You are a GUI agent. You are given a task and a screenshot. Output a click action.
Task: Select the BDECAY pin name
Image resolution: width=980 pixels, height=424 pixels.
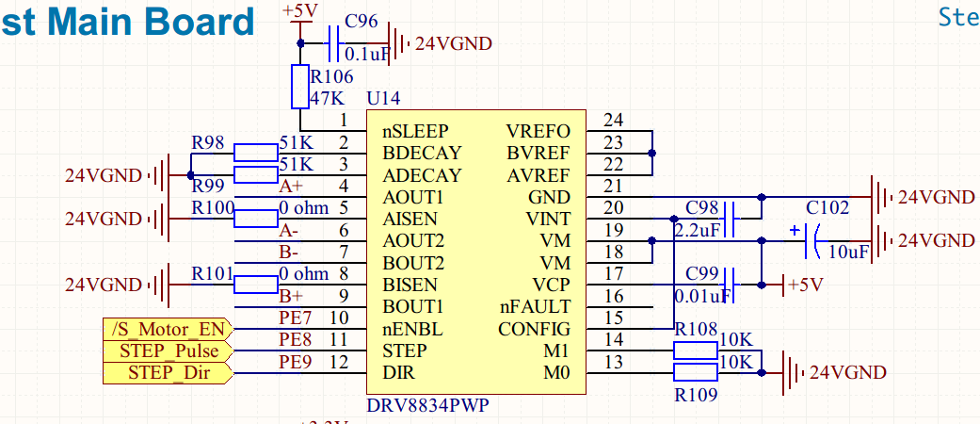(422, 154)
